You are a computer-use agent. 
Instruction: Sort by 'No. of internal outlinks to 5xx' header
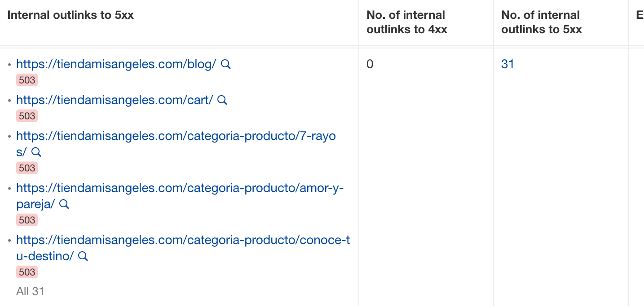542,22
